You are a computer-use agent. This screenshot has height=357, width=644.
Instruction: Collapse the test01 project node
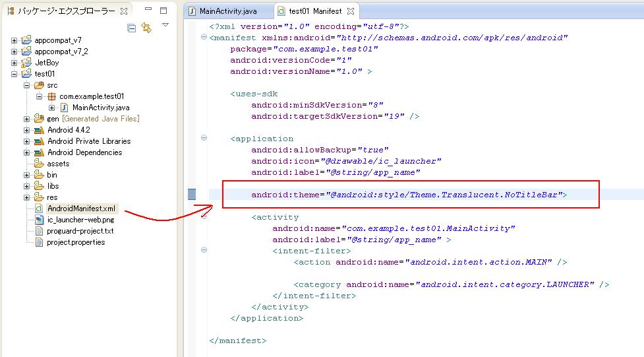14,74
